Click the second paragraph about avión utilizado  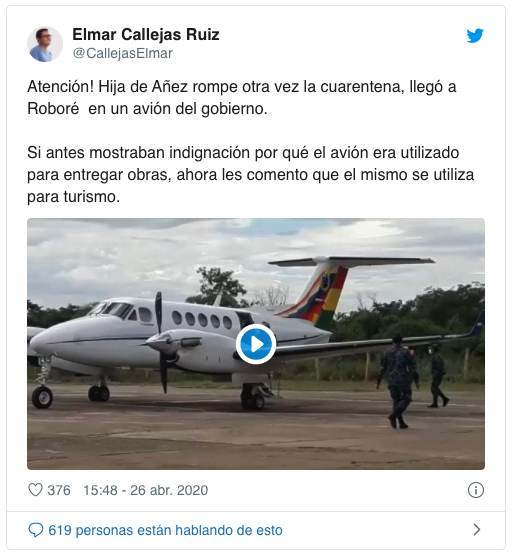250,175
